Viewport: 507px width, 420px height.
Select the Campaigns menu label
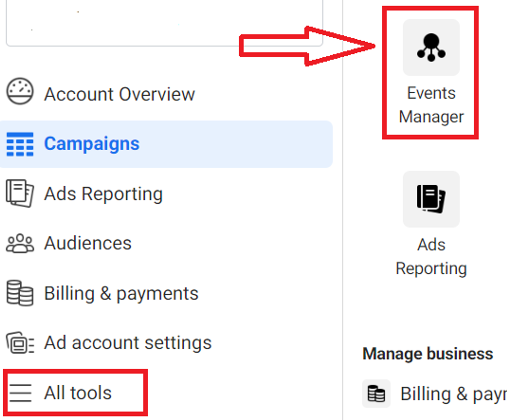[x=92, y=144]
